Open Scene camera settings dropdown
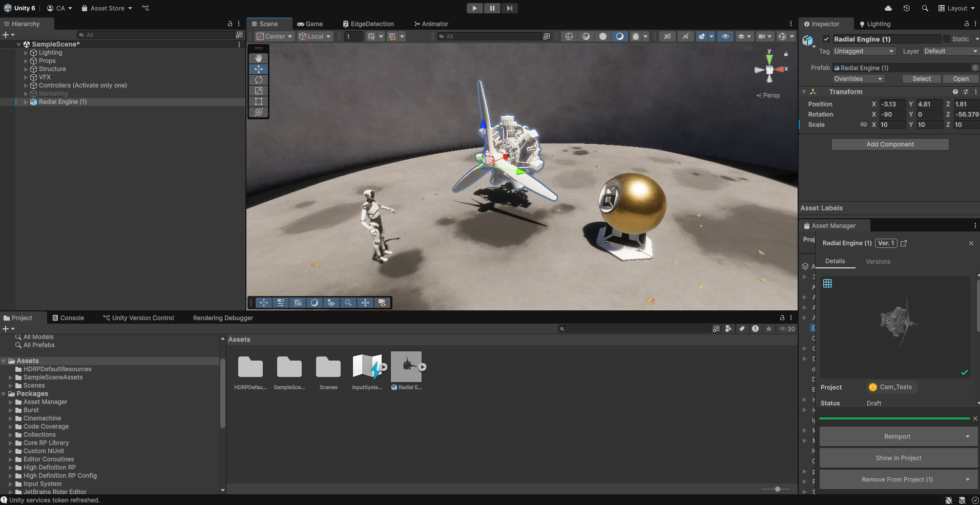 tap(765, 36)
